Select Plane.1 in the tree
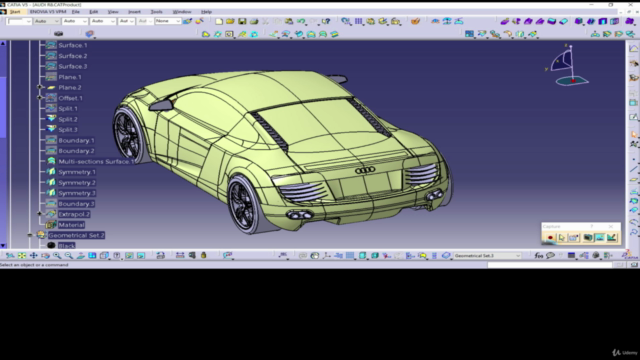Screen dimensions: 640x360 tap(70, 77)
